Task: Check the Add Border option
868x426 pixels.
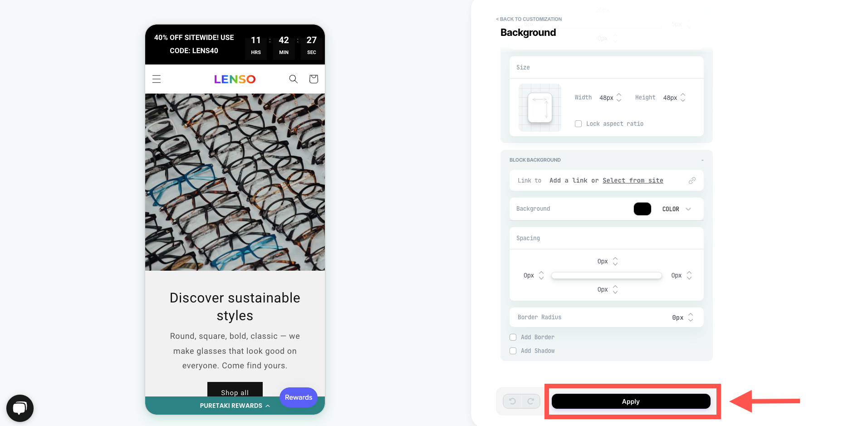Action: tap(513, 337)
